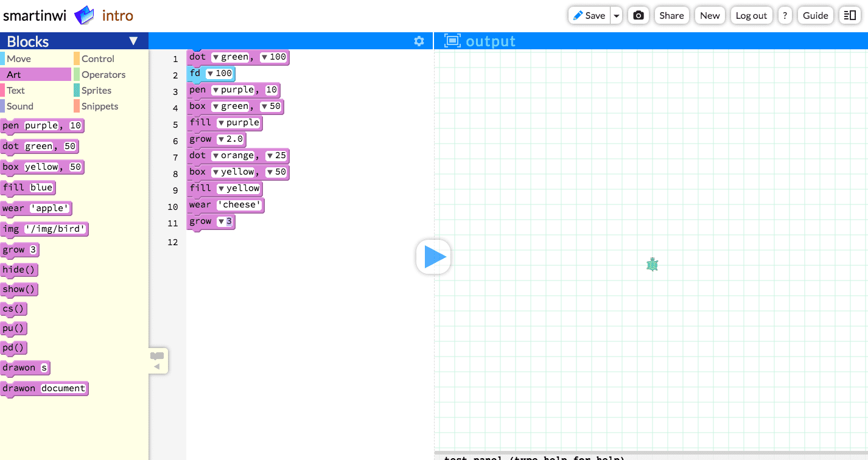Open the fill purple color dropdown
This screenshot has height=460, width=868.
click(221, 123)
